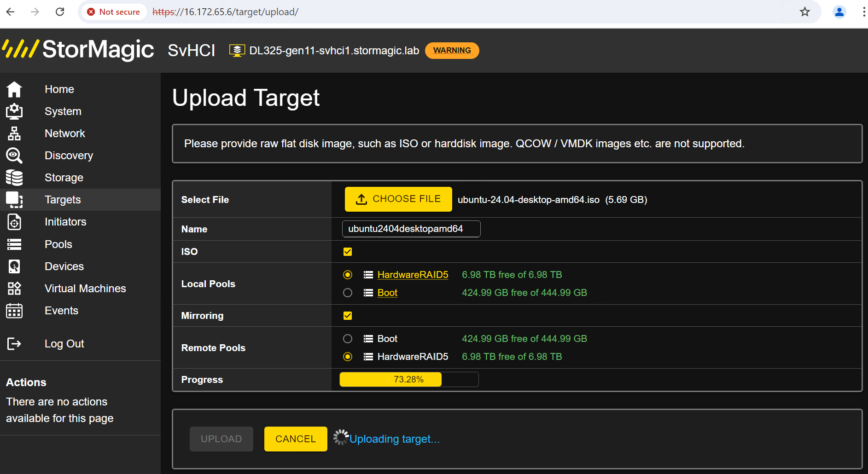The width and height of the screenshot is (868, 474).
Task: Open the Boot local pool link
Action: click(387, 293)
